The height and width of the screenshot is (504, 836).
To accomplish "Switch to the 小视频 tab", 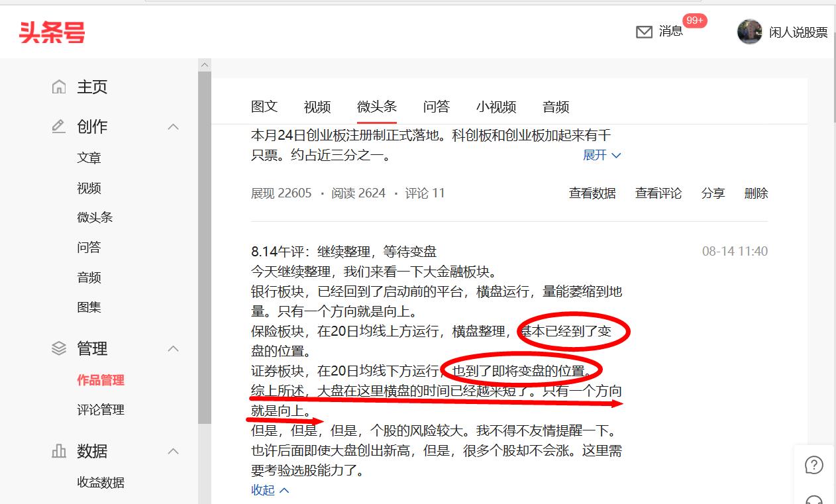I will [x=496, y=107].
